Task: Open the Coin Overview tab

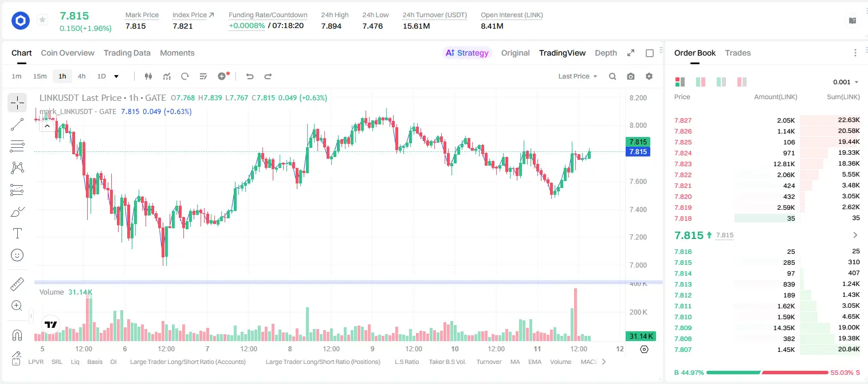Action: point(68,53)
